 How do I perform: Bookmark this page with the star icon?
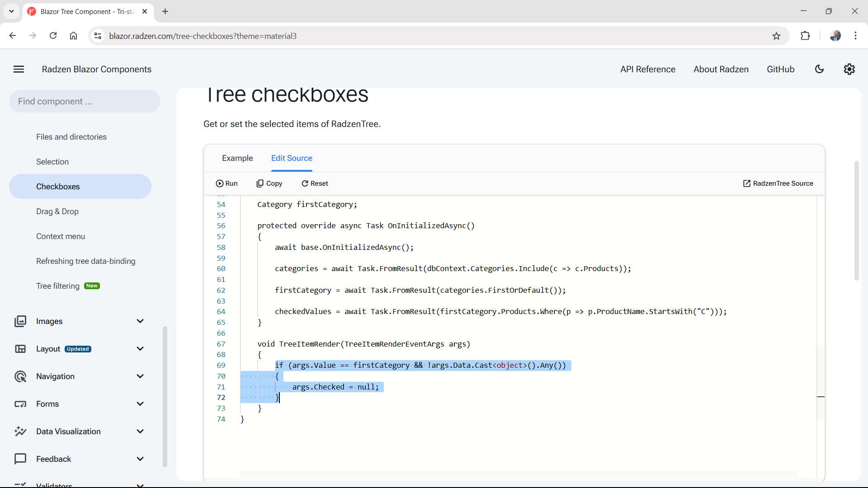tap(776, 36)
